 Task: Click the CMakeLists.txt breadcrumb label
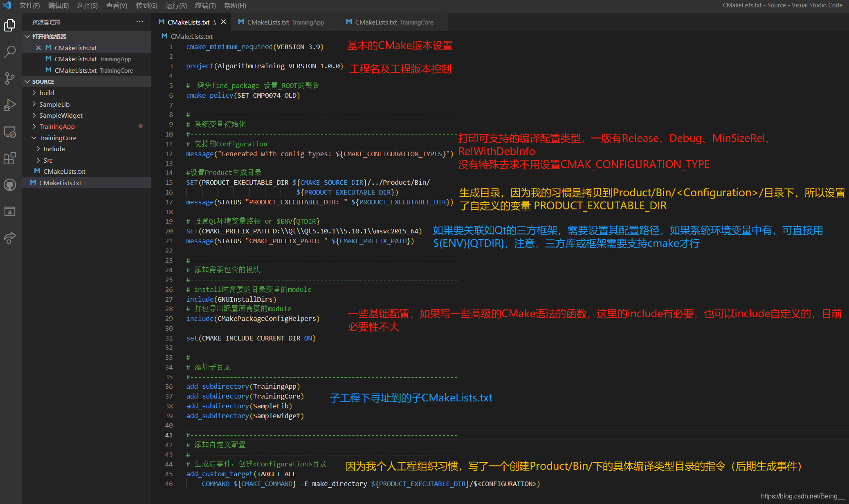[x=191, y=36]
